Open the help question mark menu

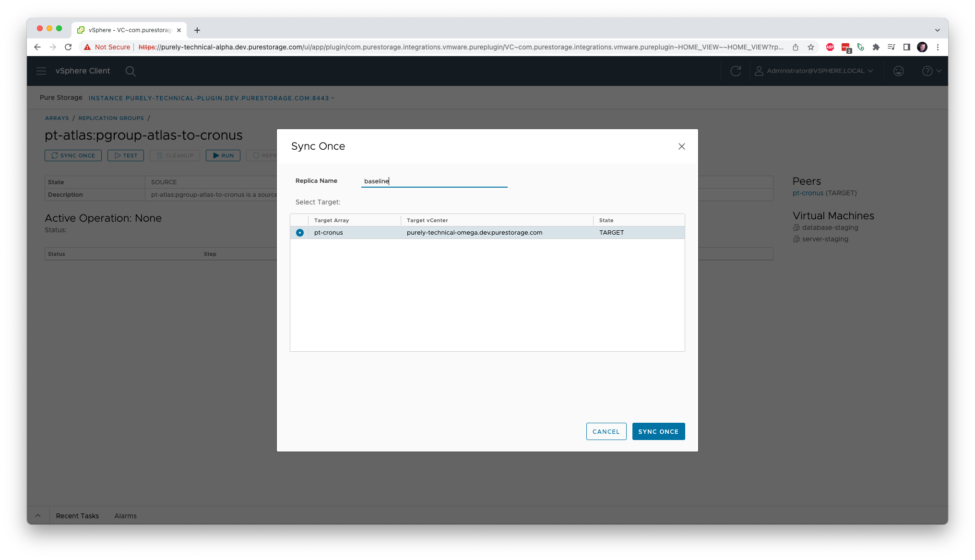[x=931, y=71]
